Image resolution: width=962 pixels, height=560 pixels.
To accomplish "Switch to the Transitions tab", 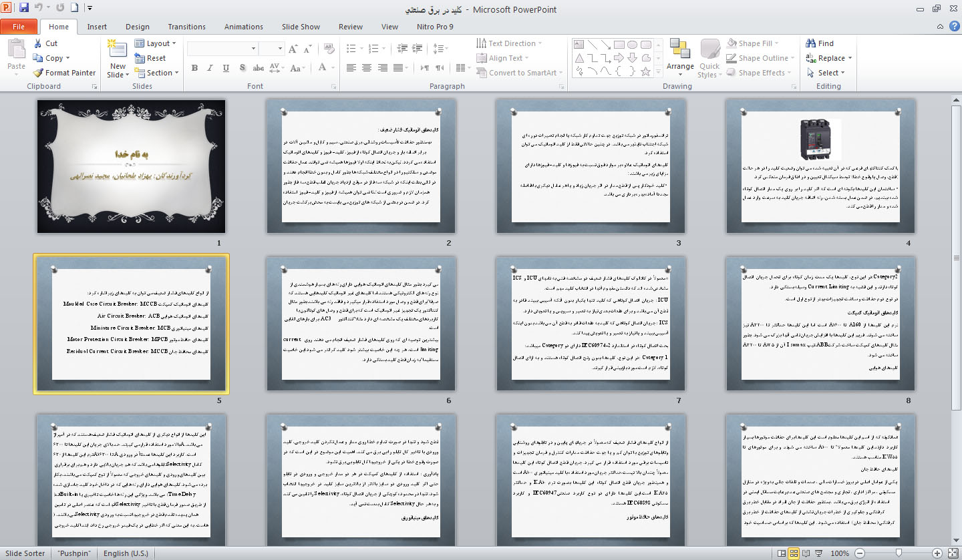I will (x=186, y=27).
